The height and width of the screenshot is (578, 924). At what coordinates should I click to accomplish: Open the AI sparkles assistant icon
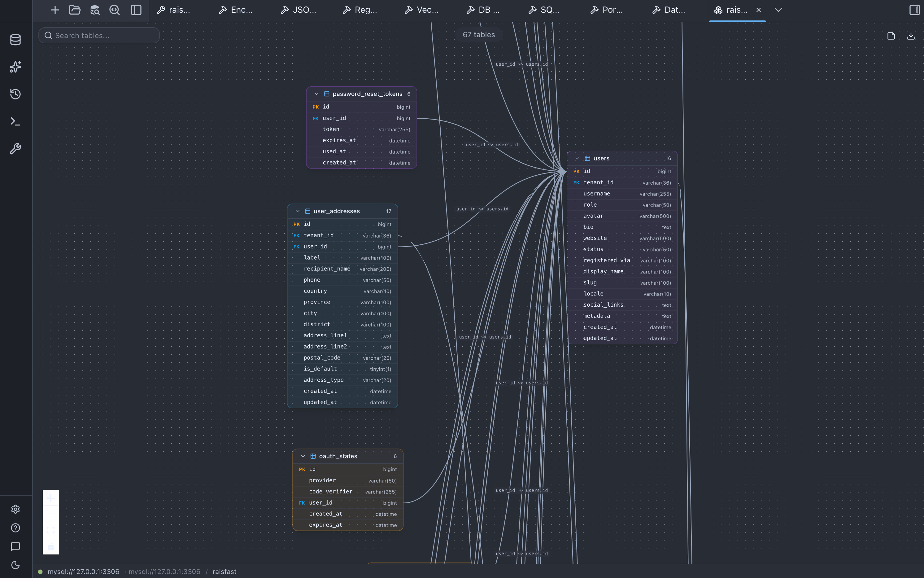click(x=15, y=67)
